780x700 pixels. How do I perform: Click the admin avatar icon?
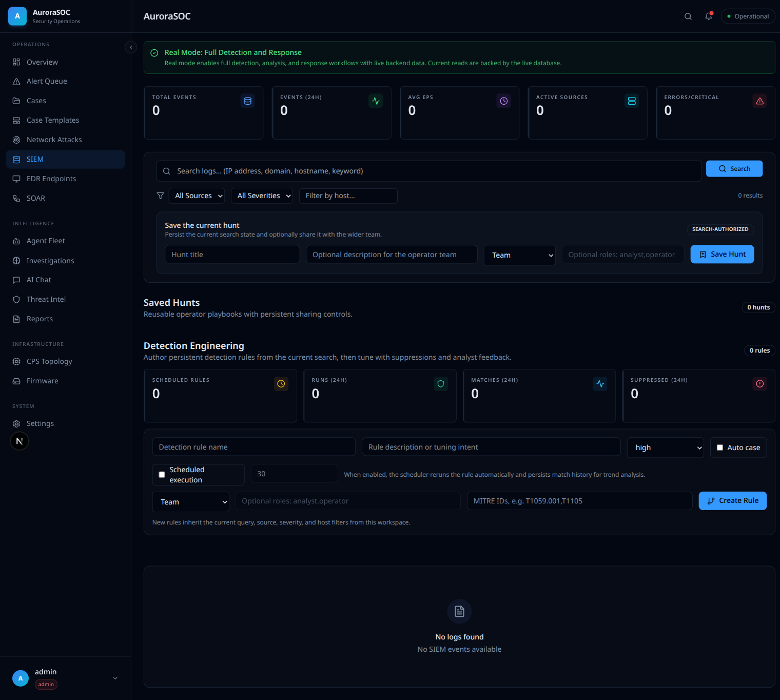tap(21, 678)
